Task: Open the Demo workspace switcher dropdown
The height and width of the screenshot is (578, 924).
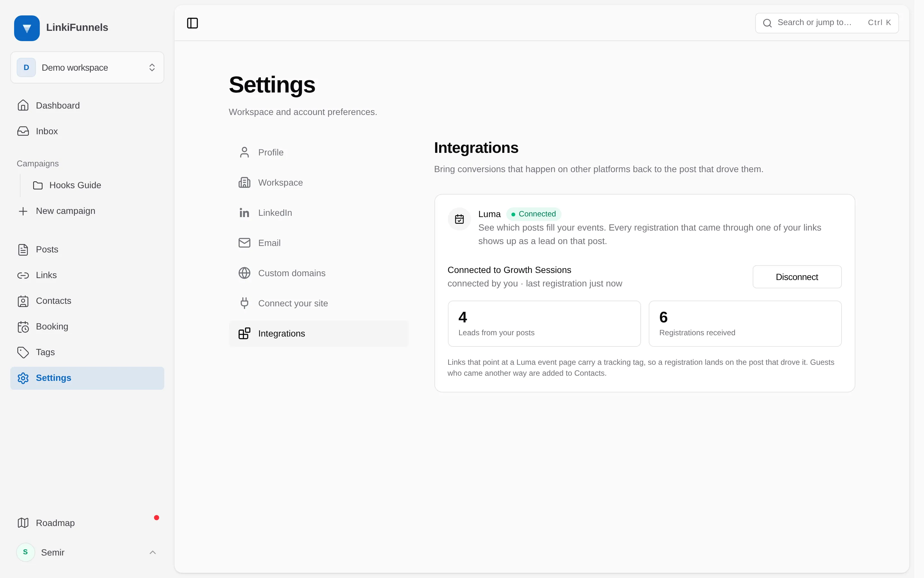Action: coord(87,68)
